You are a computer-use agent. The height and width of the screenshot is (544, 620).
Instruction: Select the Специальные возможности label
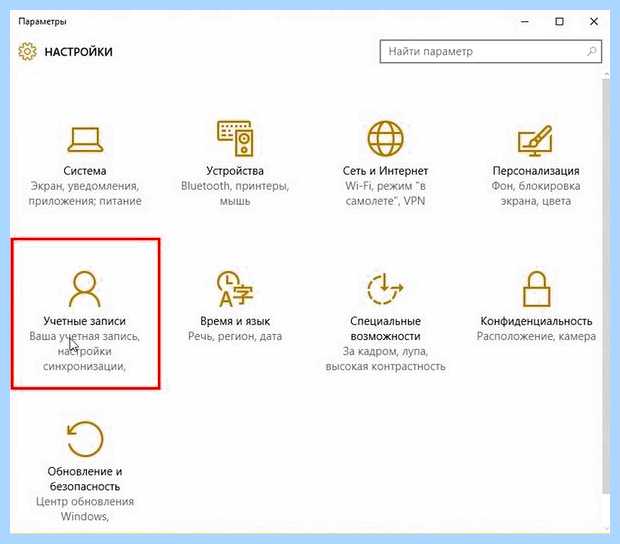coord(385,329)
